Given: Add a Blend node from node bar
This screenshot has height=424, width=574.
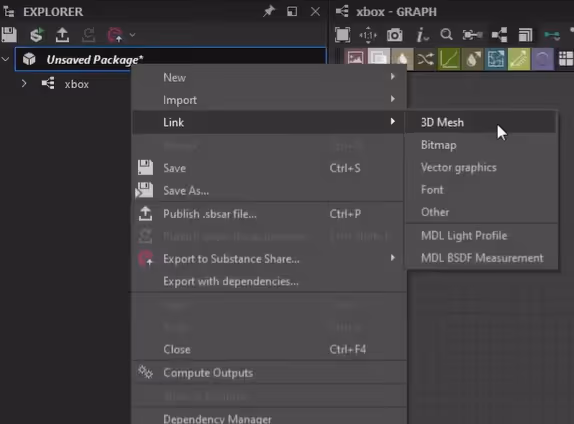Looking at the screenshot, I should [379, 59].
